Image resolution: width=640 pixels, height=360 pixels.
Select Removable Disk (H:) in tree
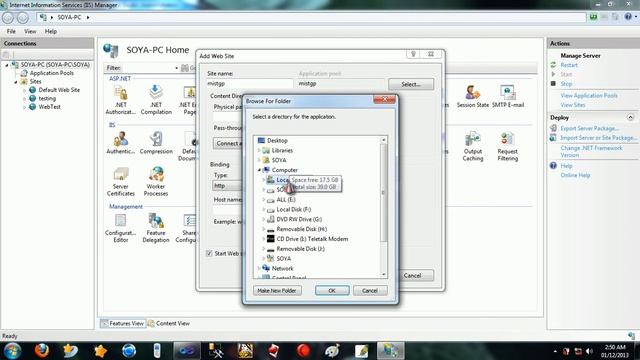click(302, 229)
